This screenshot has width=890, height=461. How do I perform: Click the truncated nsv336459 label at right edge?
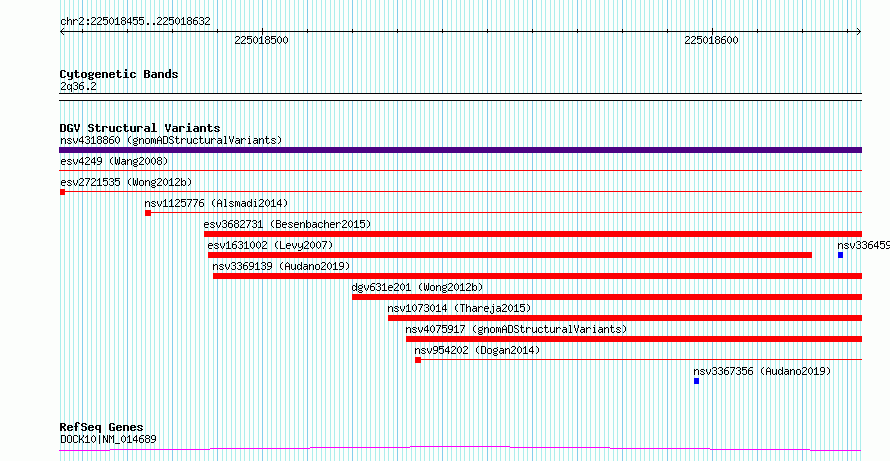pyautogui.click(x=863, y=245)
